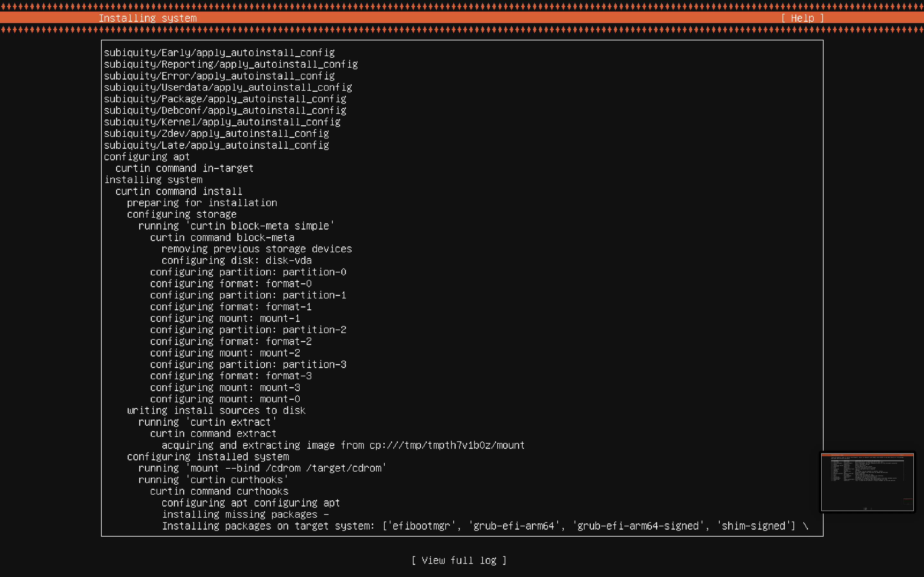Click 'curtin command curthooks' log line
Image resolution: width=924 pixels, height=577 pixels.
point(219,491)
